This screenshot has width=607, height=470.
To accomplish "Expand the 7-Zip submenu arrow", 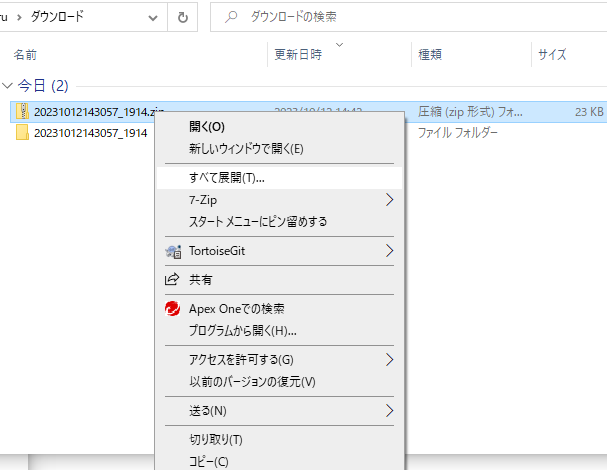I will point(389,200).
